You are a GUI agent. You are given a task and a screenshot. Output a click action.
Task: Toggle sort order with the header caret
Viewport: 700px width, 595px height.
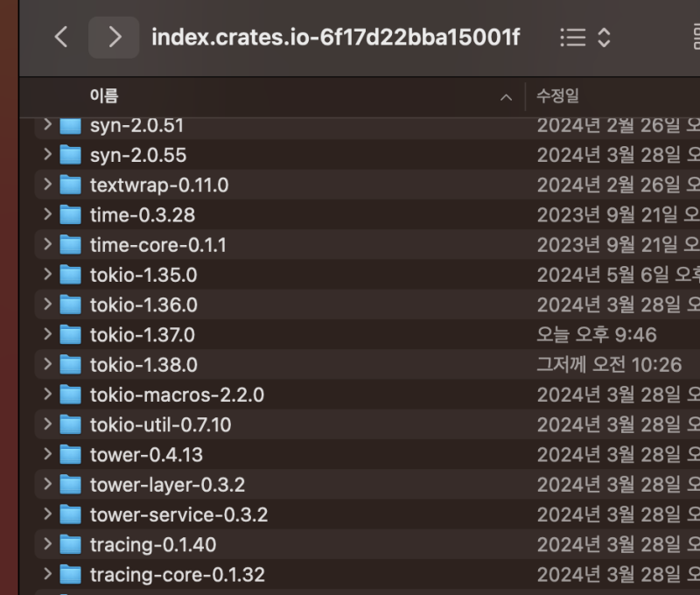pyautogui.click(x=506, y=97)
